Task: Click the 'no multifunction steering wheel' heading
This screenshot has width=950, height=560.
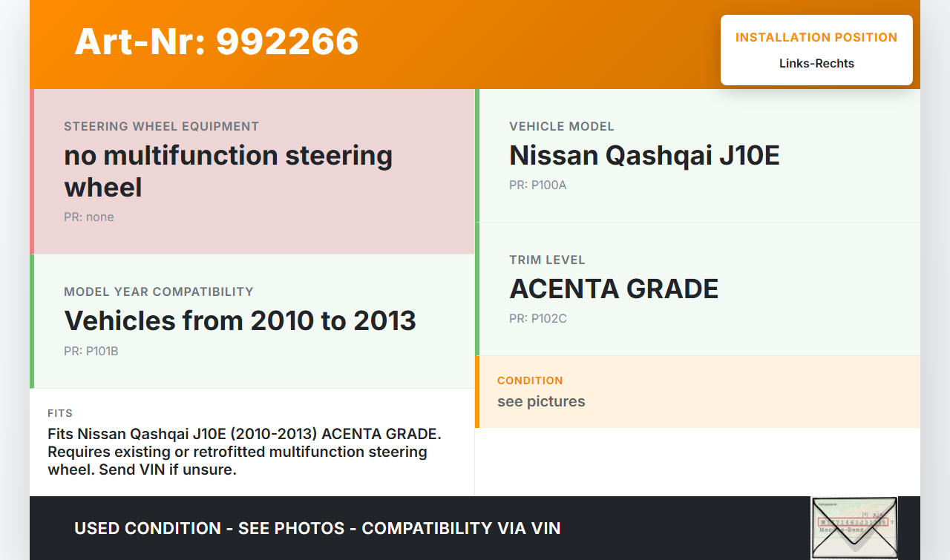Action: [x=229, y=171]
